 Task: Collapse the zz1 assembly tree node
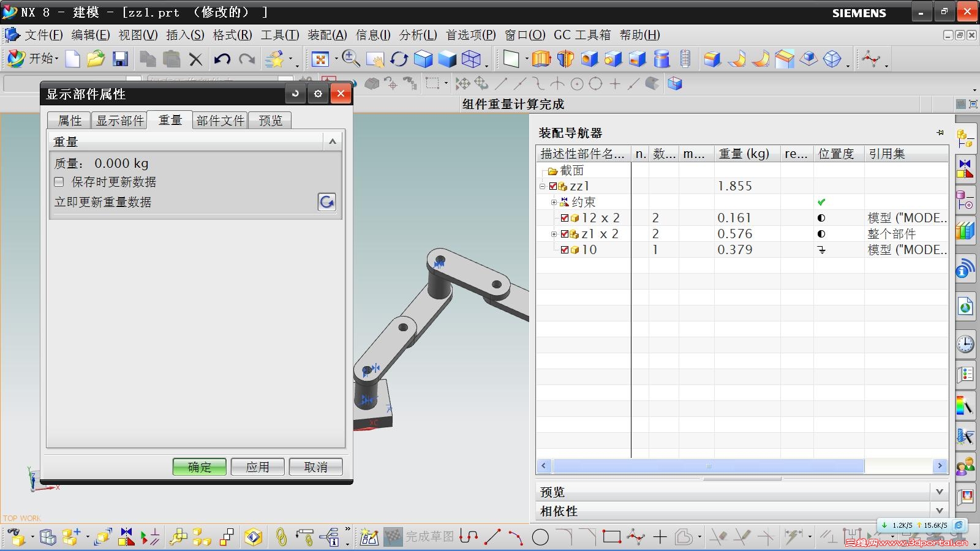click(543, 186)
